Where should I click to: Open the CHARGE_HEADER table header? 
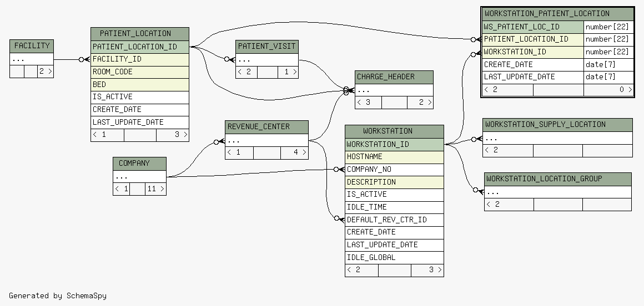click(x=394, y=78)
